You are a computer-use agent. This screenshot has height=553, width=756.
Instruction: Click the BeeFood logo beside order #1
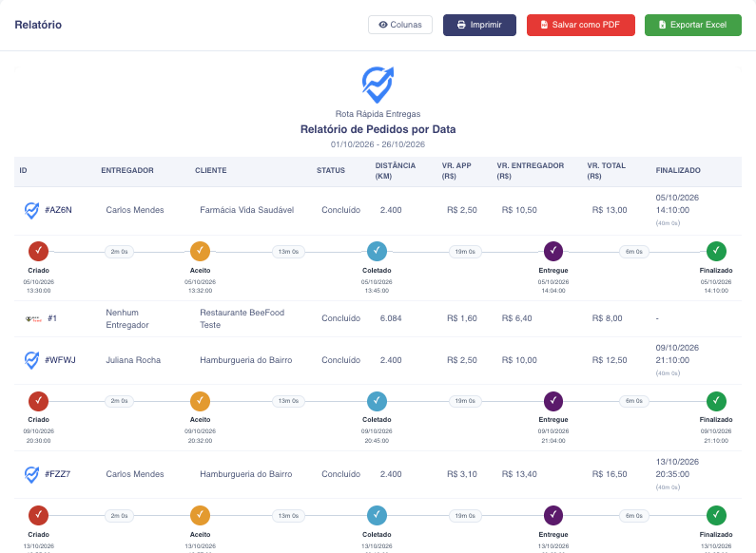point(33,318)
